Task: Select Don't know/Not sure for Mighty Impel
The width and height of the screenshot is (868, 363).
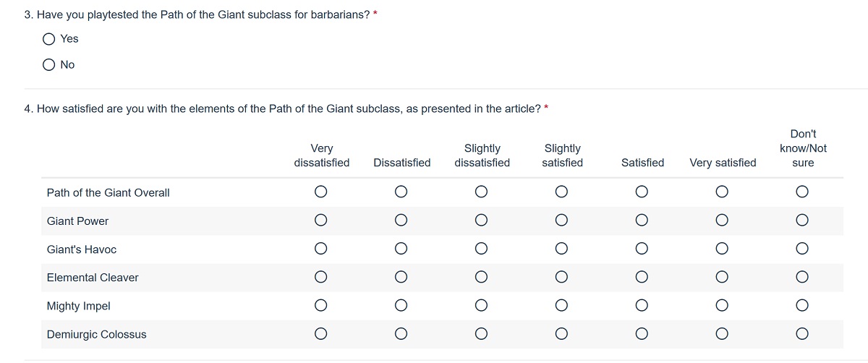Action: click(x=801, y=305)
